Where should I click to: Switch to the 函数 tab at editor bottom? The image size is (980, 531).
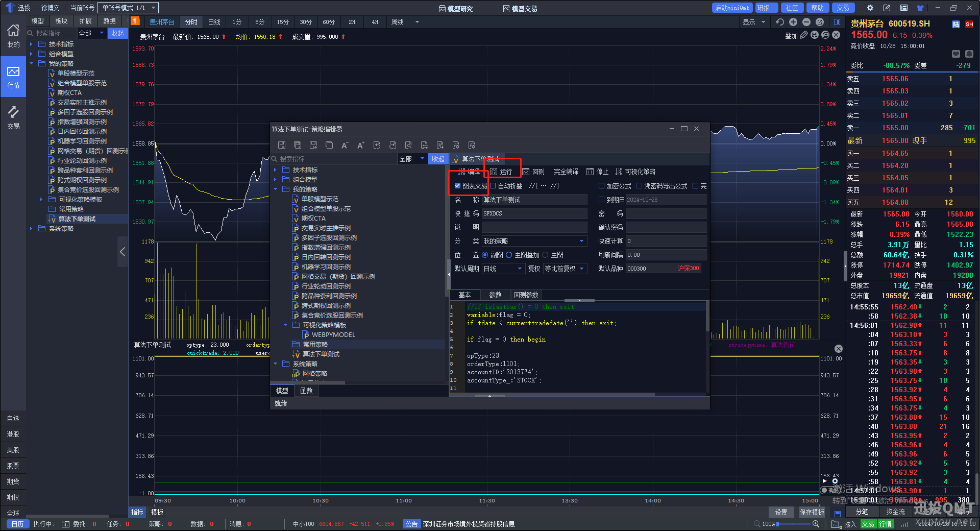[x=306, y=391]
